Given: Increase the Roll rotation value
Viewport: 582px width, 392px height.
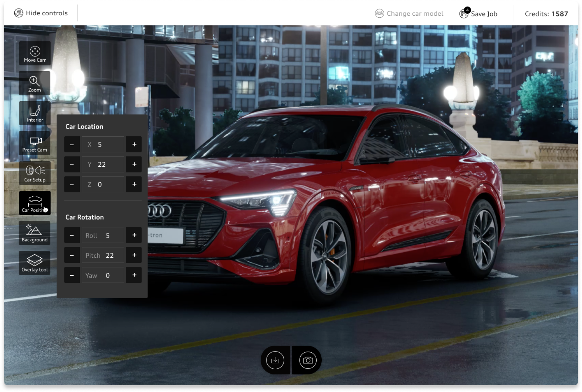Looking at the screenshot, I should coord(134,235).
